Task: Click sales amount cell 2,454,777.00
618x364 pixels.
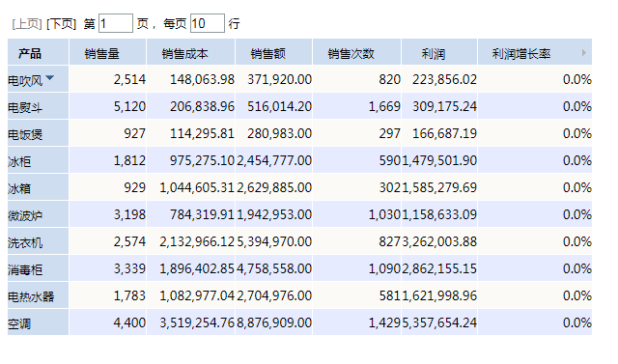Action: click(x=273, y=160)
